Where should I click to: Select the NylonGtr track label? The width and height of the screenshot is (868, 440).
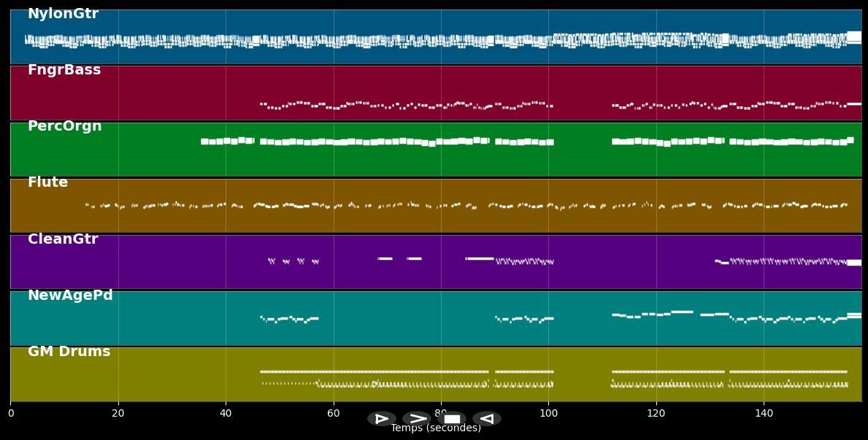tap(63, 14)
